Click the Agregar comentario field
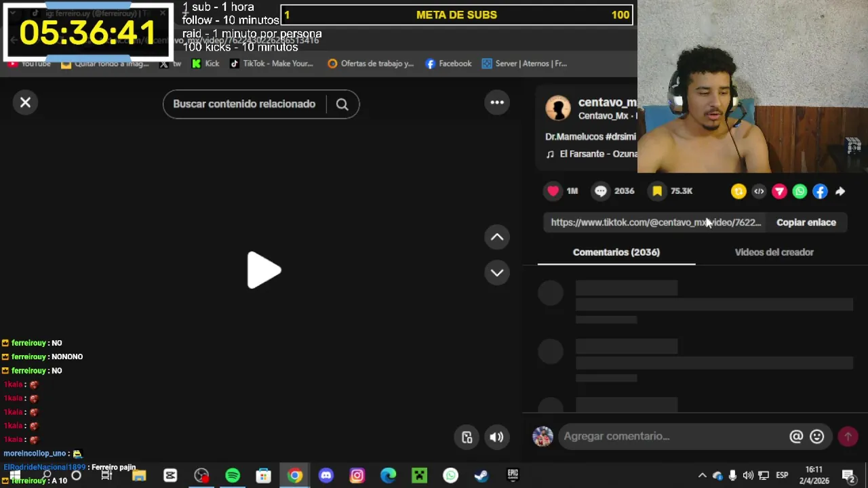 click(x=671, y=436)
